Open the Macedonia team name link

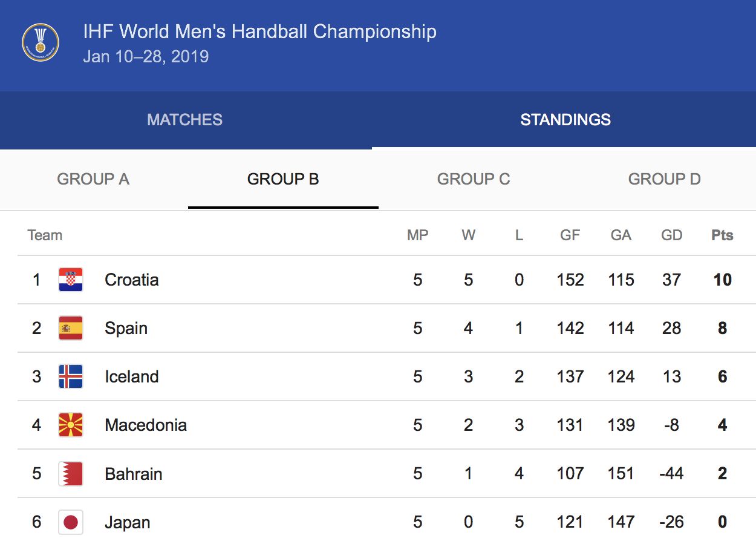[146, 425]
